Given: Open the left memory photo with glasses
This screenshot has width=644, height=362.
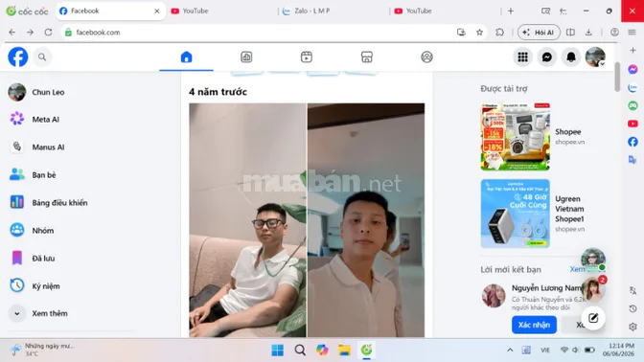Looking at the screenshot, I should tap(247, 220).
